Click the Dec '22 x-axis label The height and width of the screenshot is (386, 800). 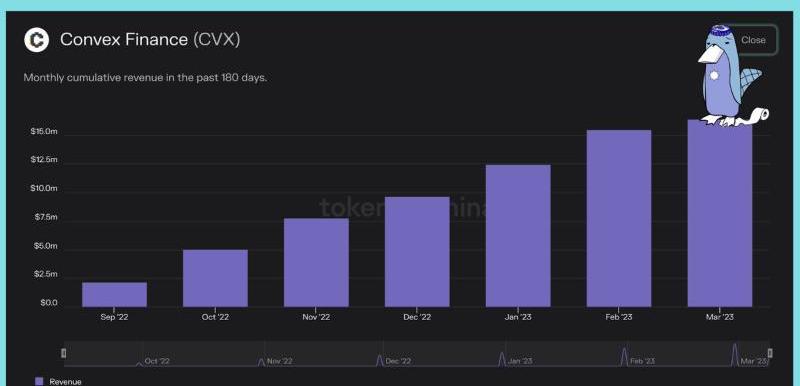[417, 317]
